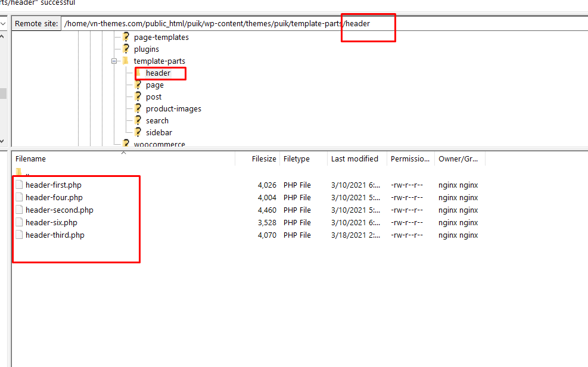Click the template-parts folder icon

(x=126, y=61)
